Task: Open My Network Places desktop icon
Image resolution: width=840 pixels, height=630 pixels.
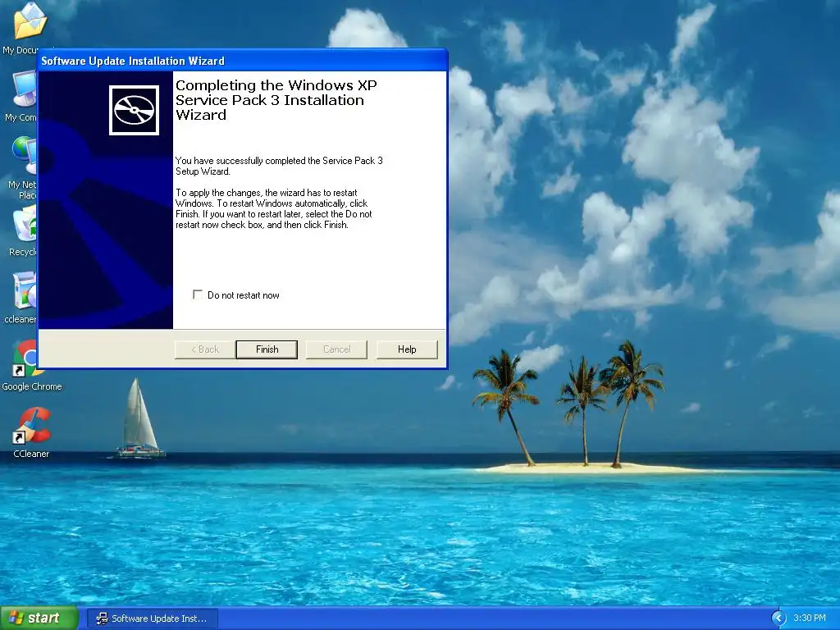Action: pyautogui.click(x=24, y=167)
